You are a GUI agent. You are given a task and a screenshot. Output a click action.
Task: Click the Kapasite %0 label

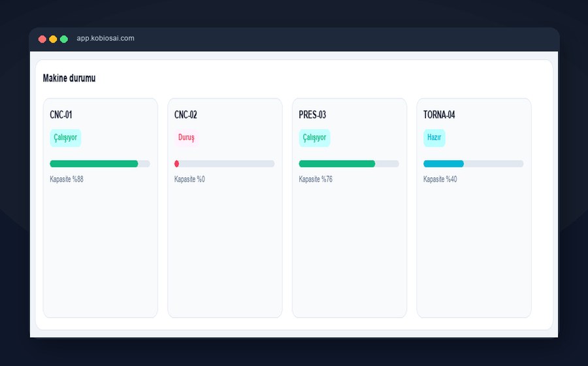[x=189, y=179]
